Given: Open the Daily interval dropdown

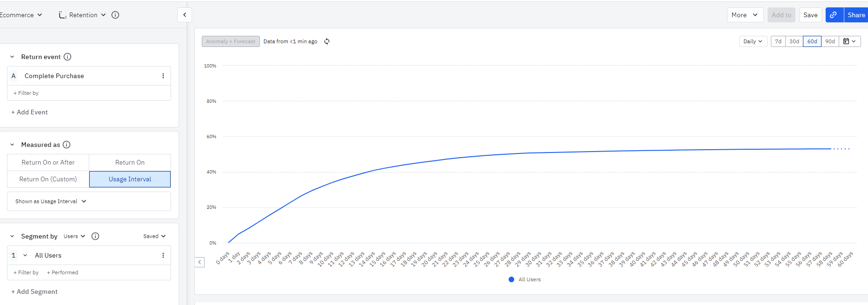Looking at the screenshot, I should [x=753, y=41].
